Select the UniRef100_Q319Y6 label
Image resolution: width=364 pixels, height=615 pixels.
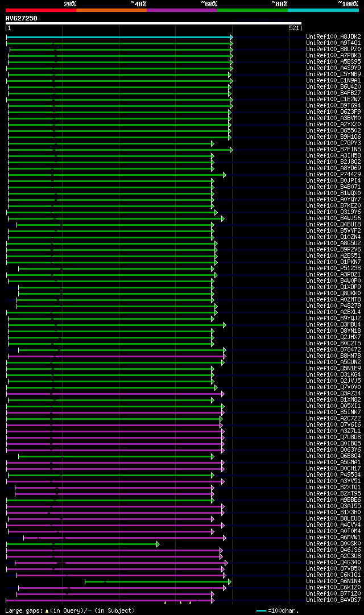coord(333,212)
